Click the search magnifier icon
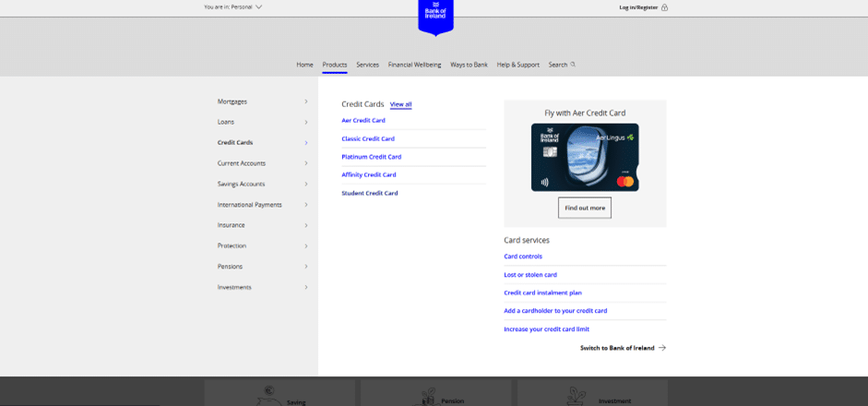868x406 pixels. [573, 65]
